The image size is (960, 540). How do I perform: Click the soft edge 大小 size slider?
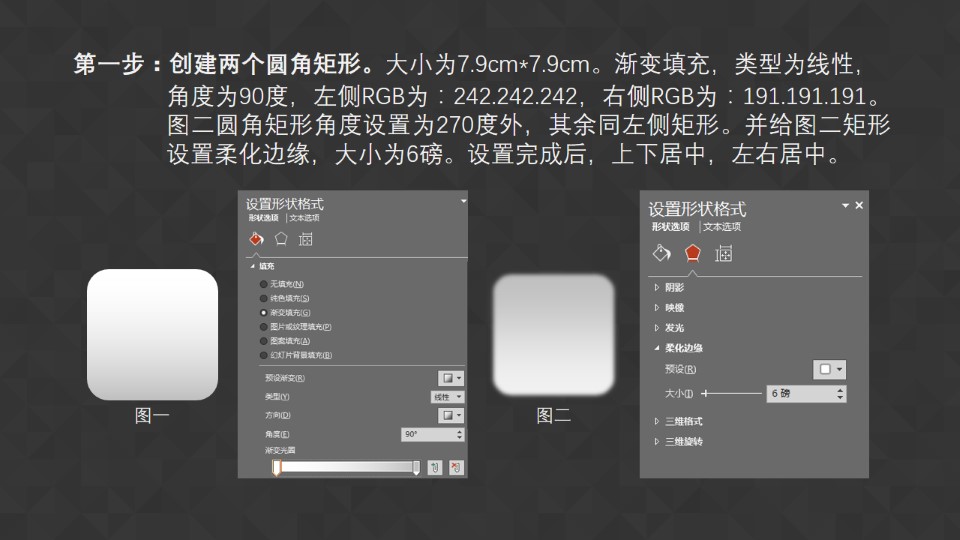[734, 394]
